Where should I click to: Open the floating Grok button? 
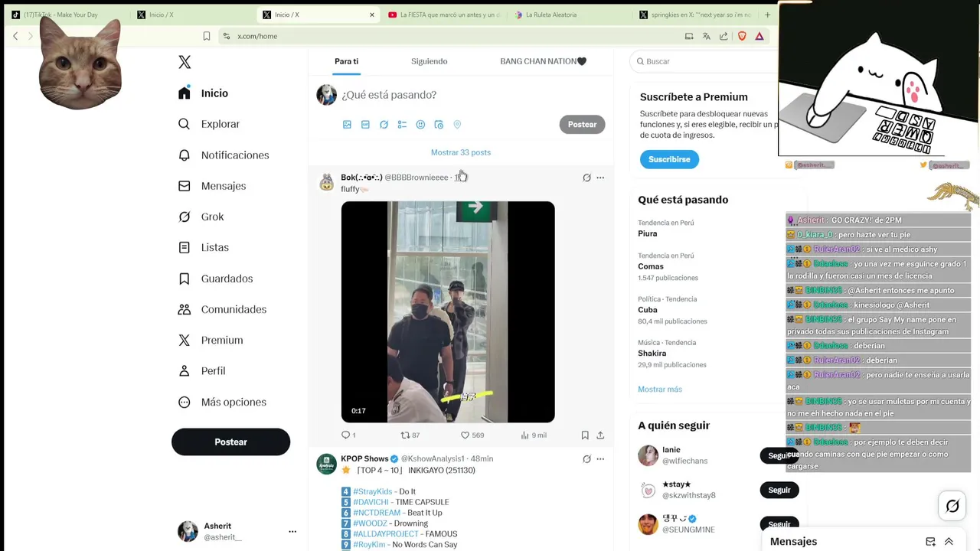click(x=952, y=506)
